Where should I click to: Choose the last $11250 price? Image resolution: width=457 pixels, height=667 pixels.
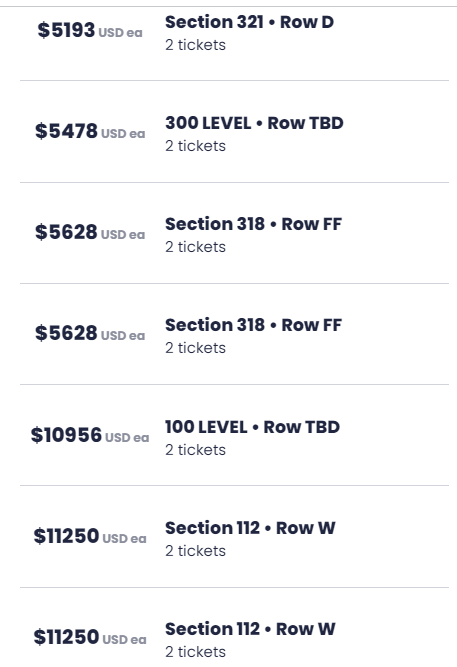pyautogui.click(x=66, y=637)
